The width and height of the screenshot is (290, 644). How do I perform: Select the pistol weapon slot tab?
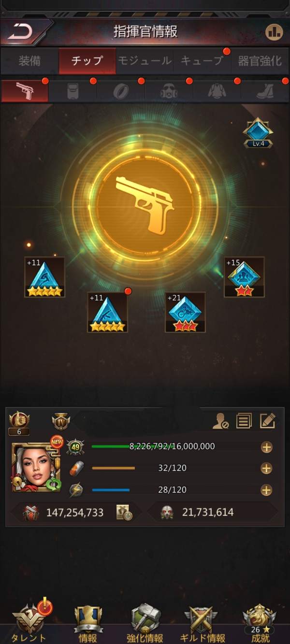coord(25,90)
